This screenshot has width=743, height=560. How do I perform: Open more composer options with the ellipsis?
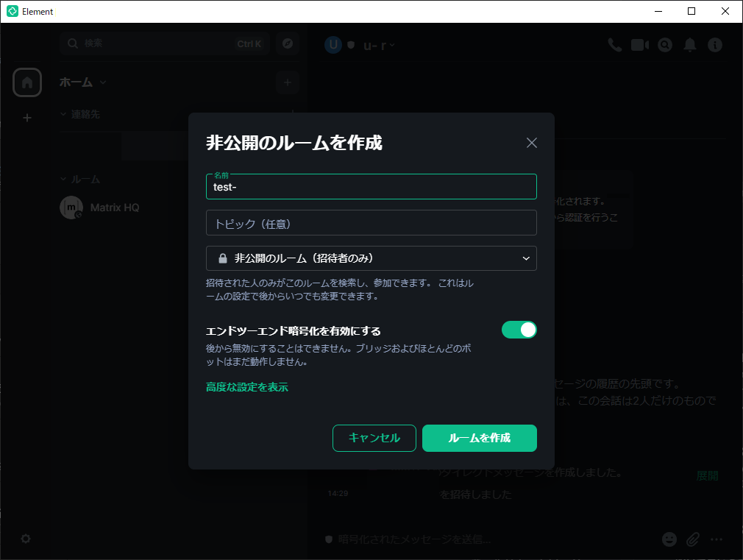click(717, 539)
